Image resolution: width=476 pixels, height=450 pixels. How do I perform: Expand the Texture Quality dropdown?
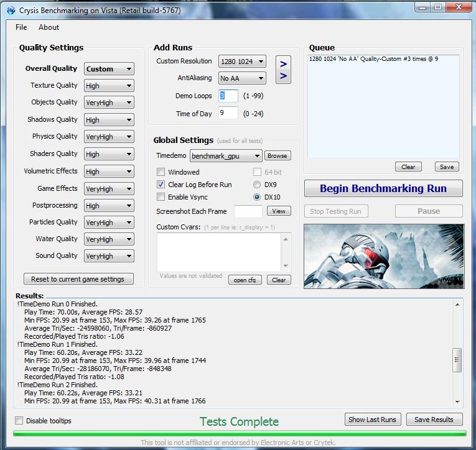coord(109,86)
